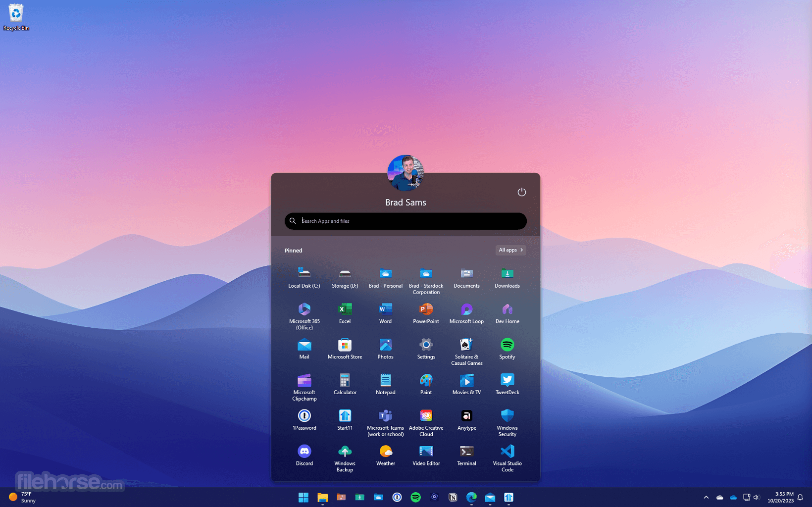Select the Recycle Bin desktop icon
The image size is (812, 507).
[16, 17]
